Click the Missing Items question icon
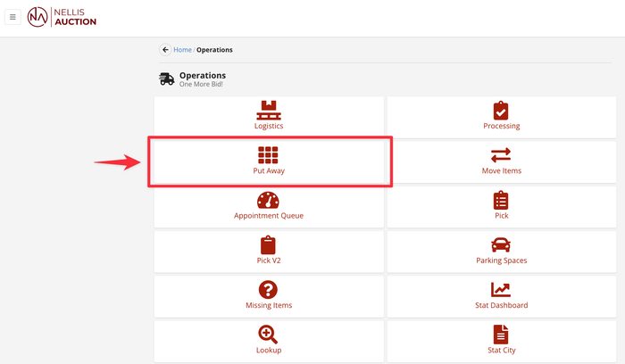 click(268, 290)
